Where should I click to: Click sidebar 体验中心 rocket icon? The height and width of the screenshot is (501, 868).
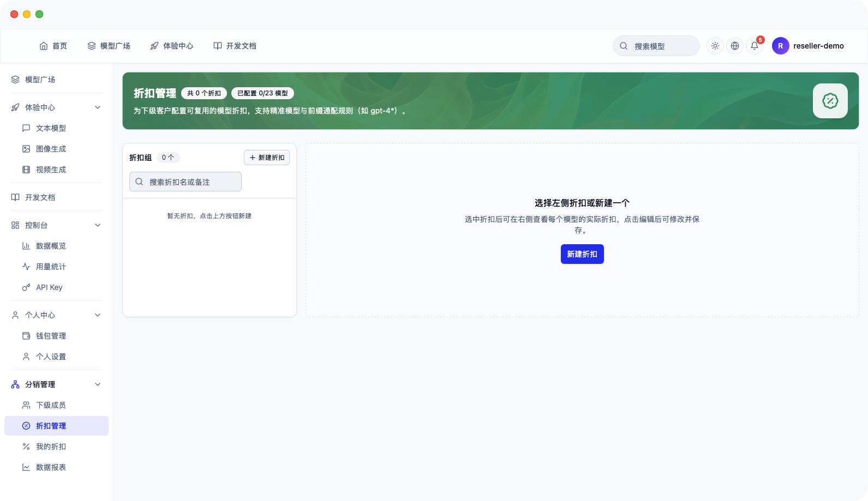click(x=15, y=107)
